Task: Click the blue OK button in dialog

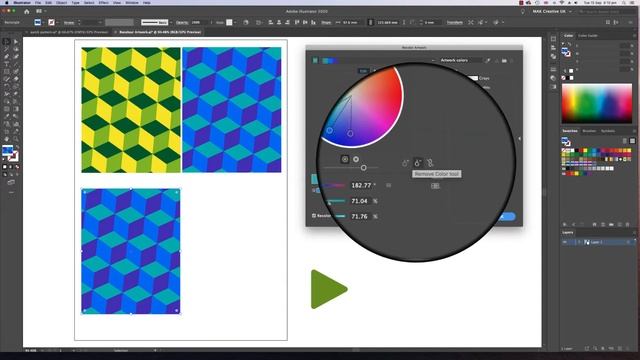Action: 507,217
